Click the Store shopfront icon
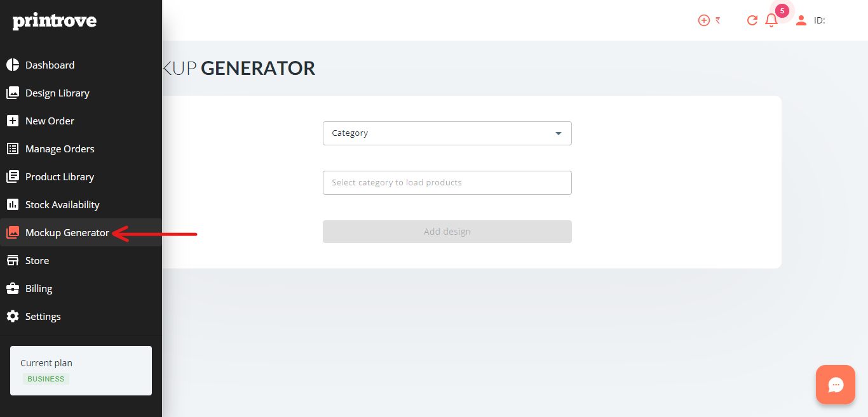Screen dimensions: 868x417 click(13, 260)
